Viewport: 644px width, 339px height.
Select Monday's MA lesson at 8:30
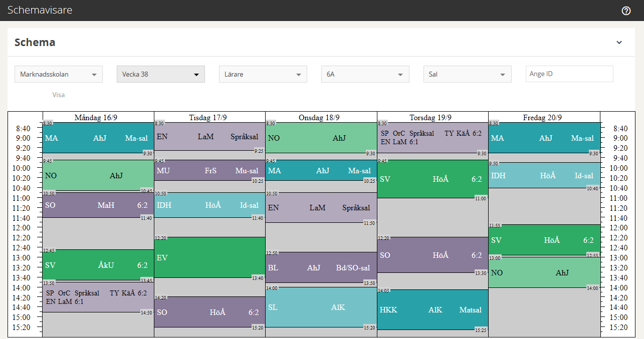coord(98,138)
